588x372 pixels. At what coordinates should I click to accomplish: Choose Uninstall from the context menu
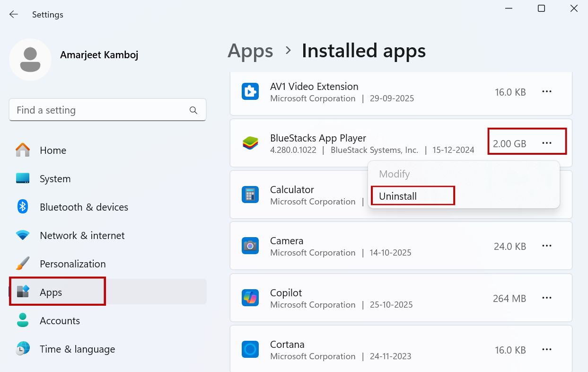tap(398, 196)
